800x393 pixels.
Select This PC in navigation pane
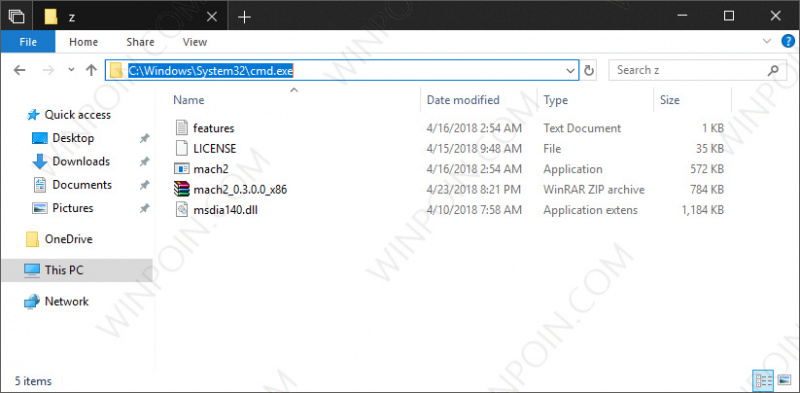pos(64,270)
